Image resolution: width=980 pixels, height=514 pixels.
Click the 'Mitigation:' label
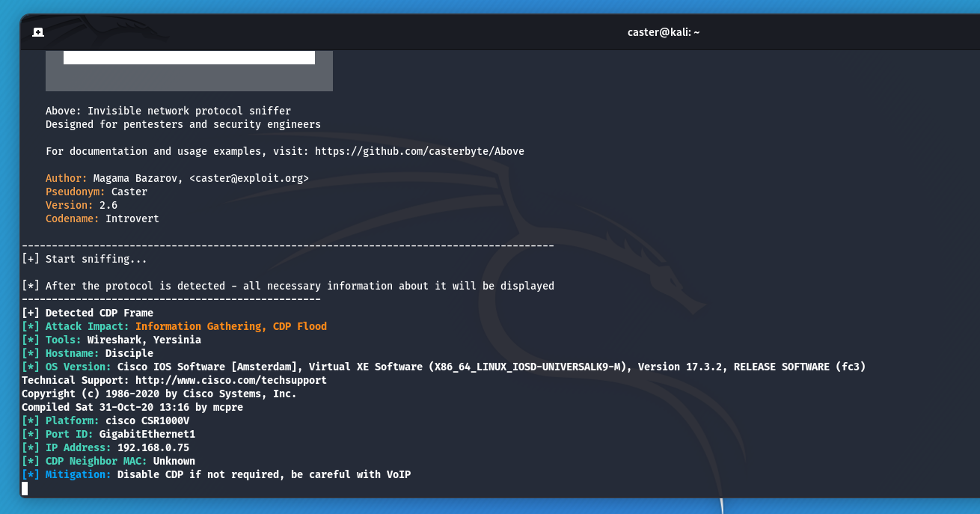coord(79,474)
